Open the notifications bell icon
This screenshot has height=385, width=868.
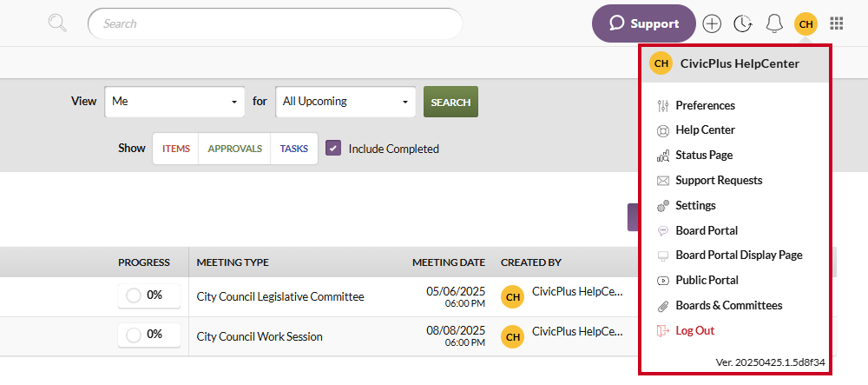coord(774,23)
